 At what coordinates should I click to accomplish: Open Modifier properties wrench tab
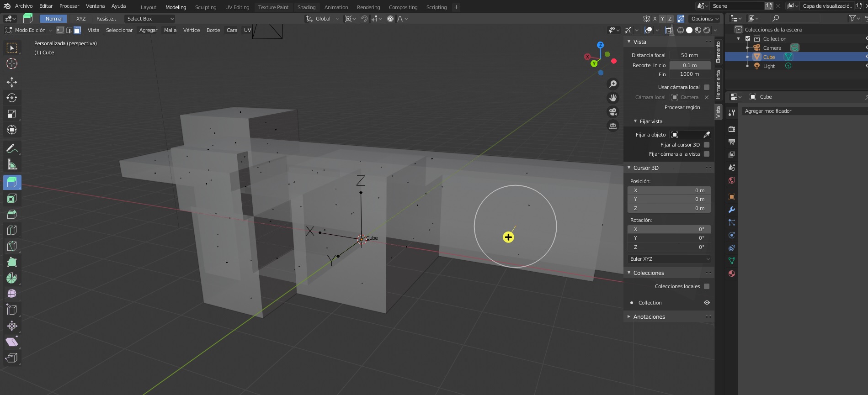[x=732, y=210]
